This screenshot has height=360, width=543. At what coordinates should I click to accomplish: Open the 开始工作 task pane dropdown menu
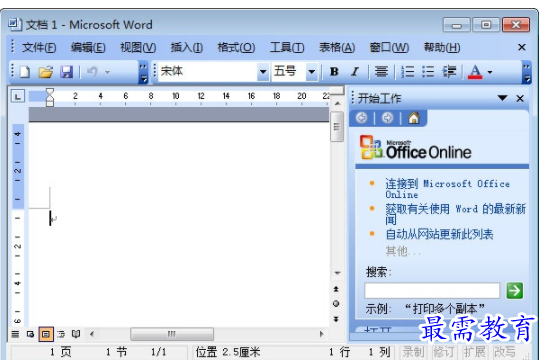(502, 98)
